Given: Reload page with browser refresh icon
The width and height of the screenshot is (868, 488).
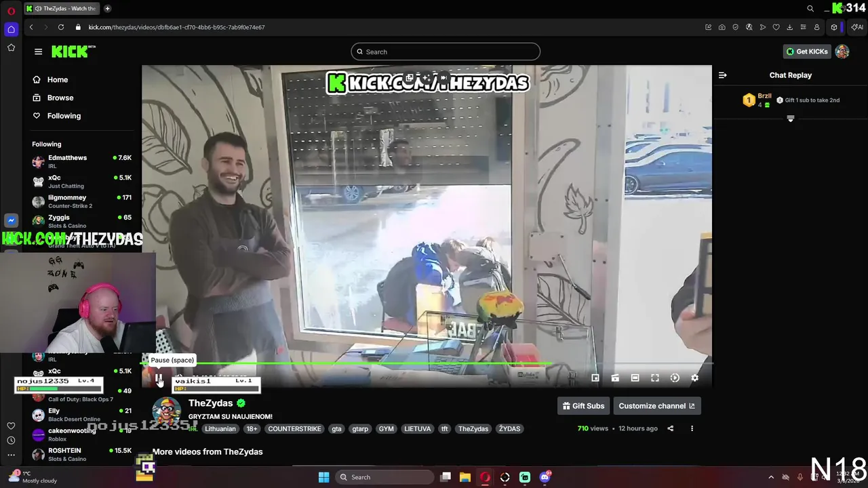Looking at the screenshot, I should [61, 27].
